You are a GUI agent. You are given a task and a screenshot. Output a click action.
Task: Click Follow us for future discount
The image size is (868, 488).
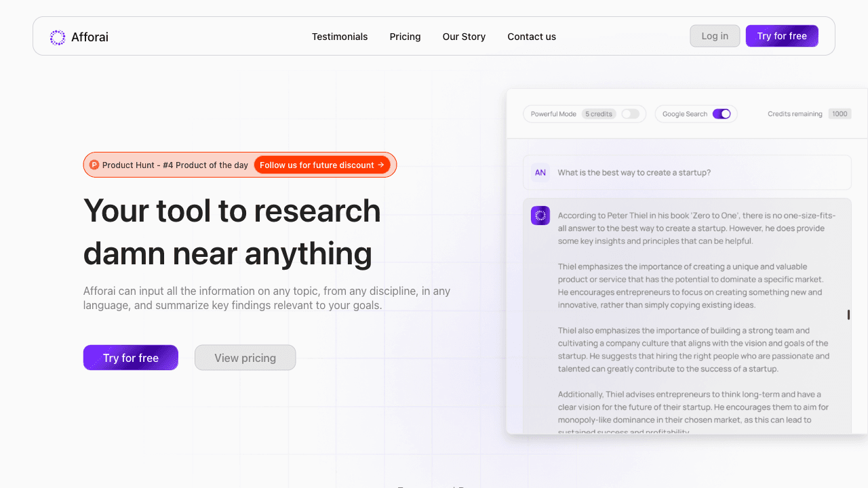(322, 165)
